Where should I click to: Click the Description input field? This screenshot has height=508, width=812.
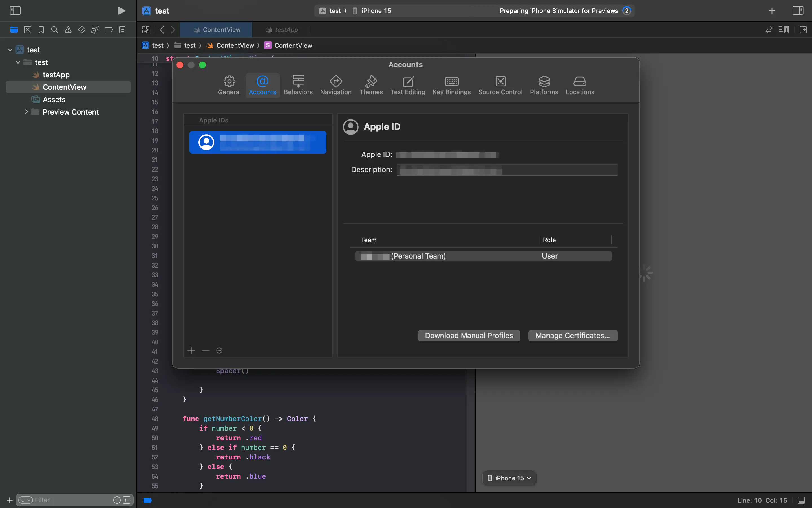[507, 170]
